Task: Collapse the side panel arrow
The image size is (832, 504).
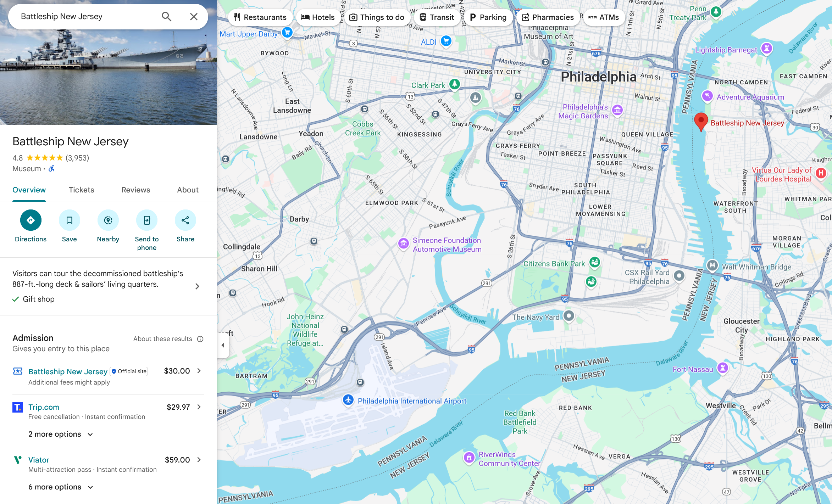Action: click(223, 345)
